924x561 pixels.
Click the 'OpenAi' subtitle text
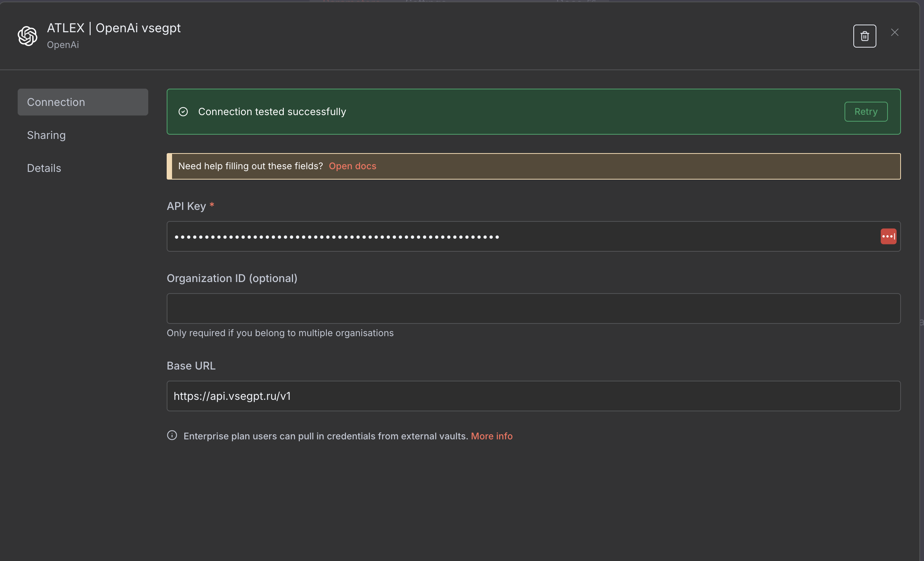[x=63, y=45]
